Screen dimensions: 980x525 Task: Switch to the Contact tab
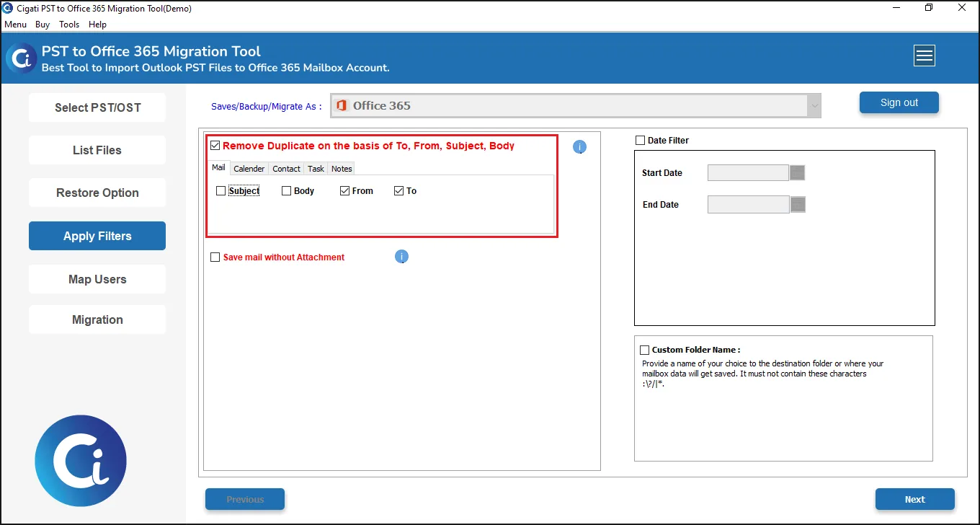286,168
